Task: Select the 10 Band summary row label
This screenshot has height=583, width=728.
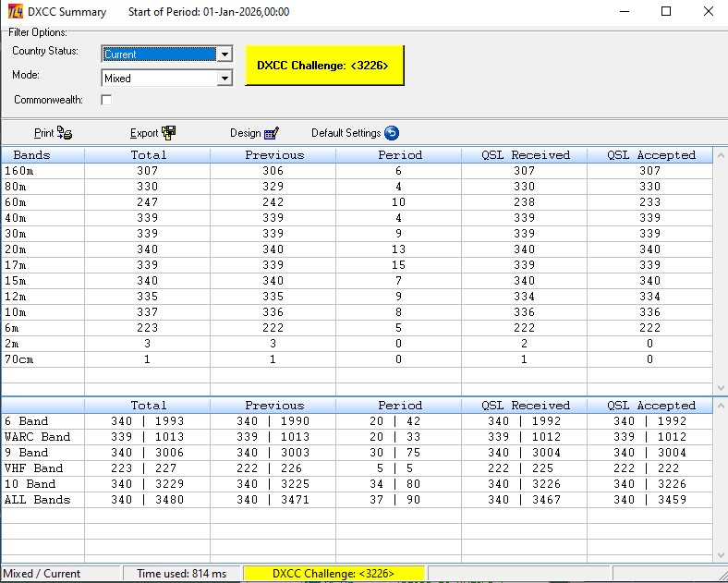Action: point(30,483)
